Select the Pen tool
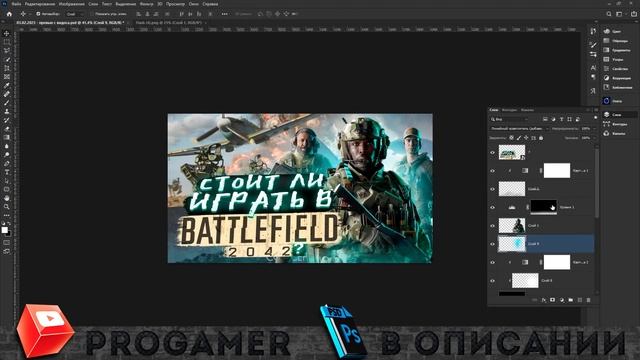 pyautogui.click(x=7, y=163)
